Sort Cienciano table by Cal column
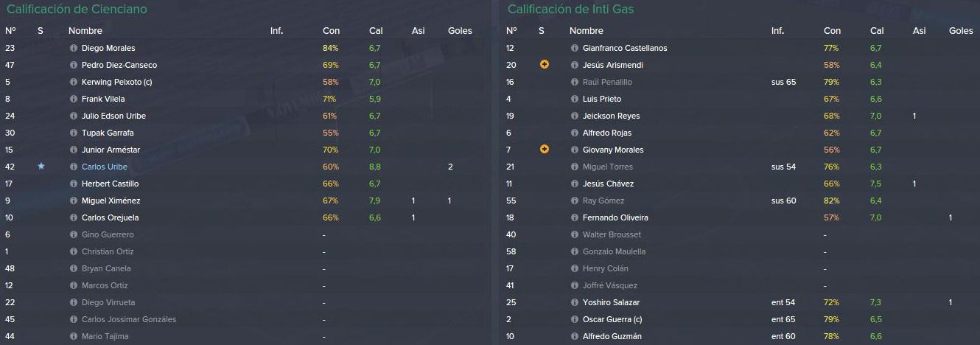Viewport: 980px width, 345px height. pos(377,31)
